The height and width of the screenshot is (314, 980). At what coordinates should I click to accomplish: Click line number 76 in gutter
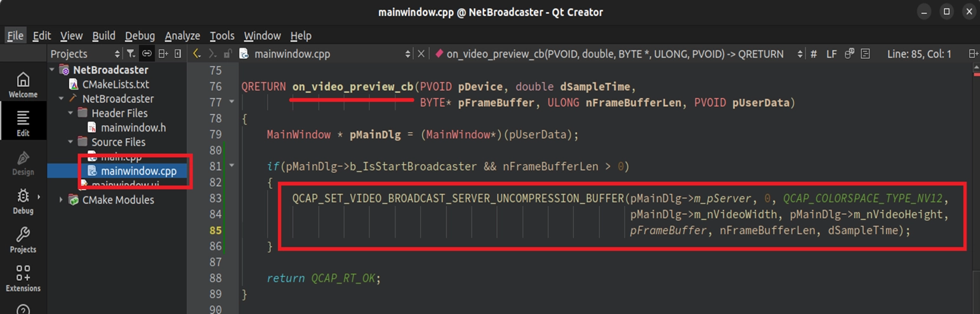click(x=215, y=86)
